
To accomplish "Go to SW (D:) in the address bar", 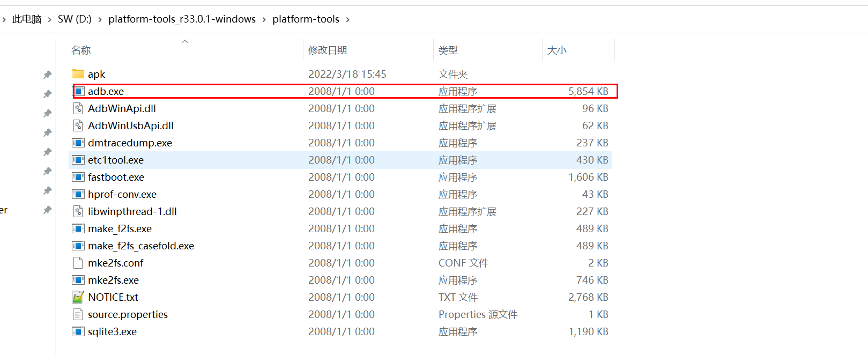I will click(75, 19).
